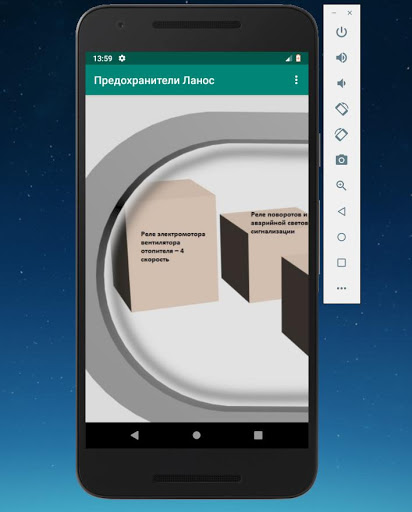Tap the Android recent apps square button
Image resolution: width=412 pixels, height=512 pixels.
[258, 435]
